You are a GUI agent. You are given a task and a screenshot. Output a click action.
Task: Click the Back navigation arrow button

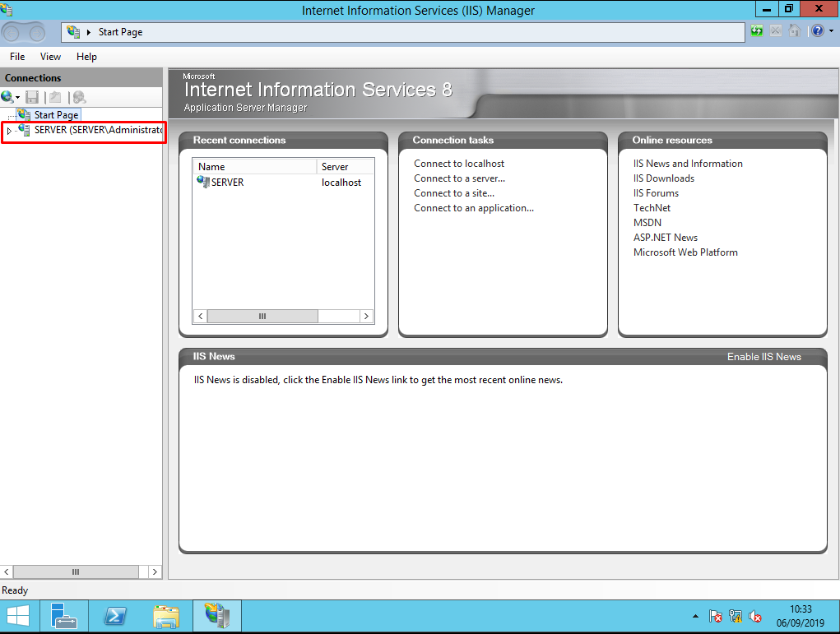[x=12, y=33]
